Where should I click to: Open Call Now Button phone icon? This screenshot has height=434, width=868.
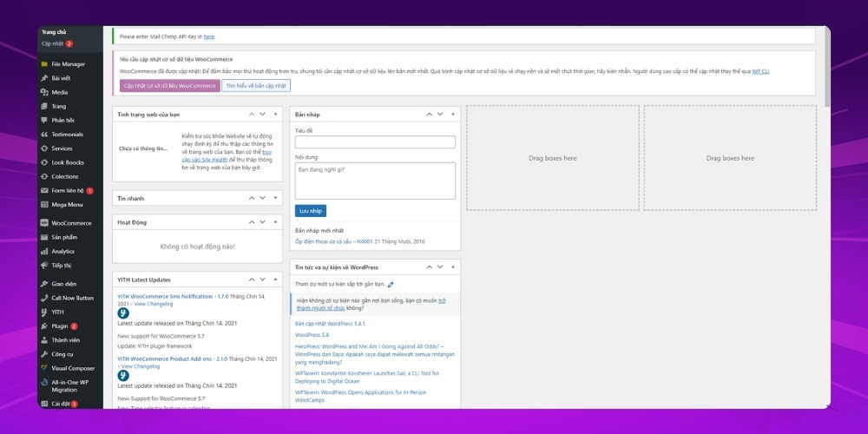coord(44,298)
